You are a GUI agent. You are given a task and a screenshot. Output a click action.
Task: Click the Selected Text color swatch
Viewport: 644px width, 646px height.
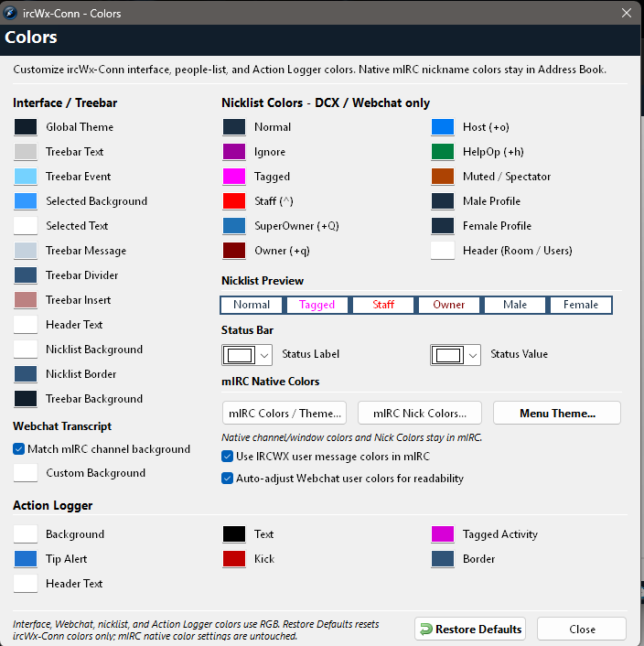tap(26, 226)
